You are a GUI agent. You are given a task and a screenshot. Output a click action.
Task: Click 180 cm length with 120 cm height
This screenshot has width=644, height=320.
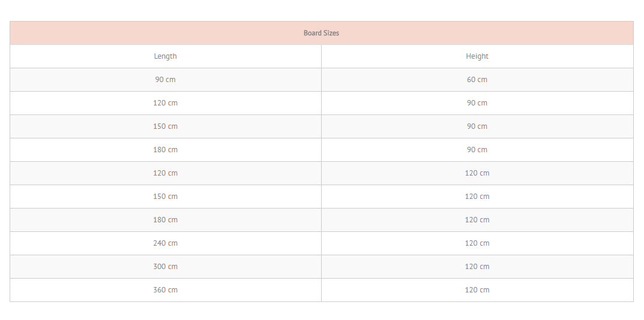pos(166,220)
